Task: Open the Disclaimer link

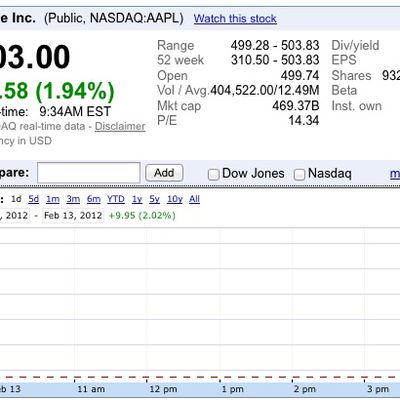Action: [x=120, y=126]
